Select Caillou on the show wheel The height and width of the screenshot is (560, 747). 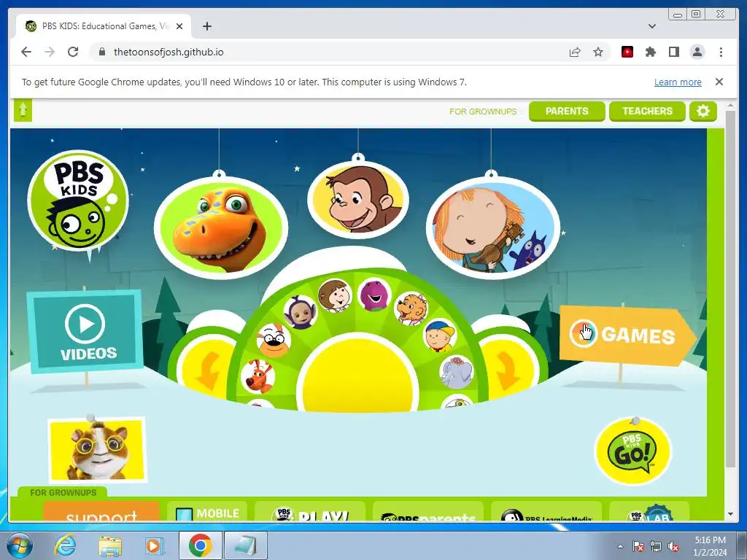tap(440, 335)
